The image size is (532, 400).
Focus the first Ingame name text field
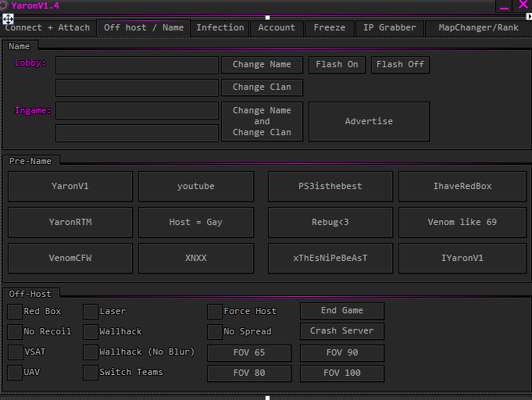[x=137, y=111]
